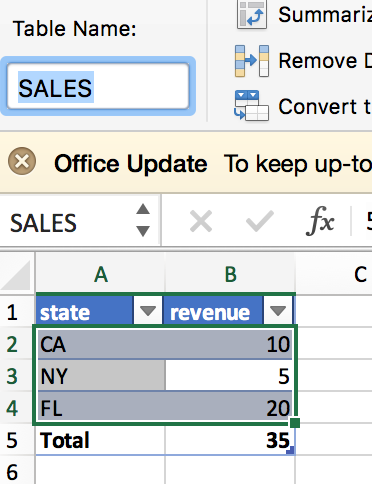
Task: Click the confirm checkmark in formula bar
Action: click(260, 221)
